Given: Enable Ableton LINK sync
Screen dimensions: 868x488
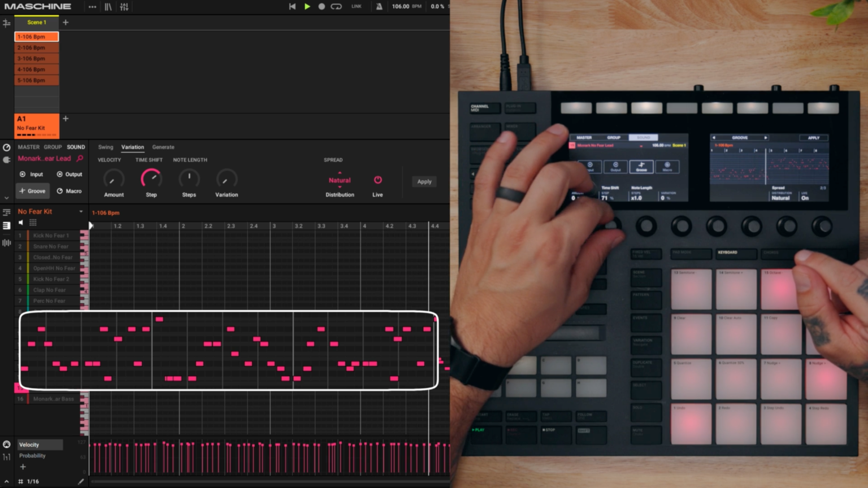Looking at the screenshot, I should (x=357, y=7).
